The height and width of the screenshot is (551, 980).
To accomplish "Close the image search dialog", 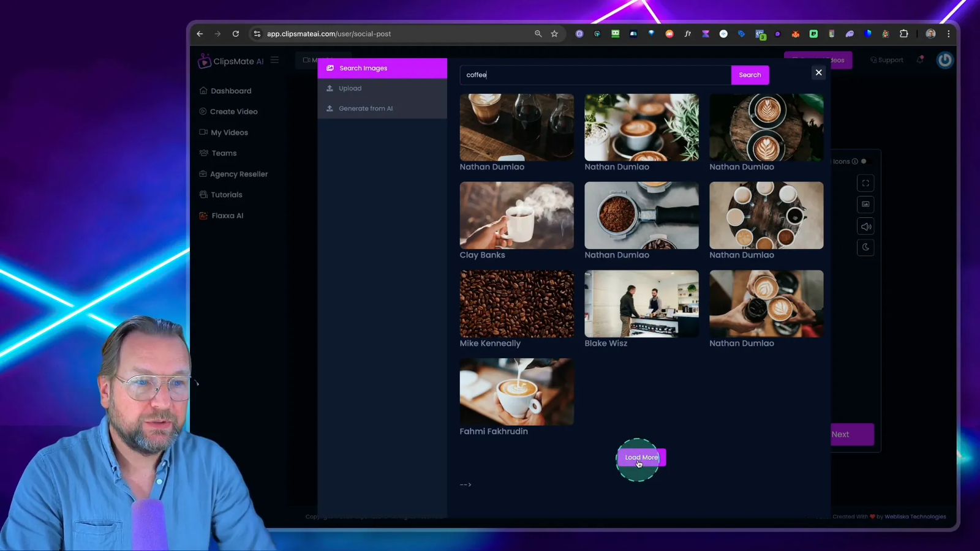I will click(818, 72).
